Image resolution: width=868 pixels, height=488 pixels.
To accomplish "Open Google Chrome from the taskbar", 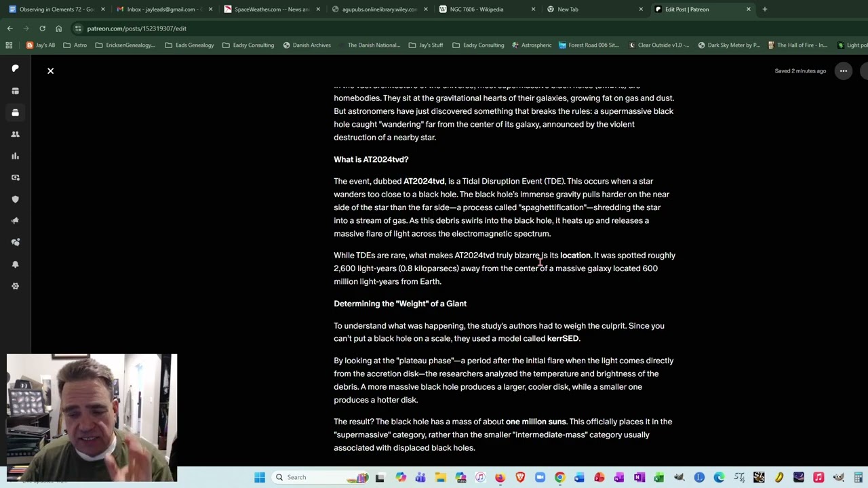I will [x=559, y=477].
